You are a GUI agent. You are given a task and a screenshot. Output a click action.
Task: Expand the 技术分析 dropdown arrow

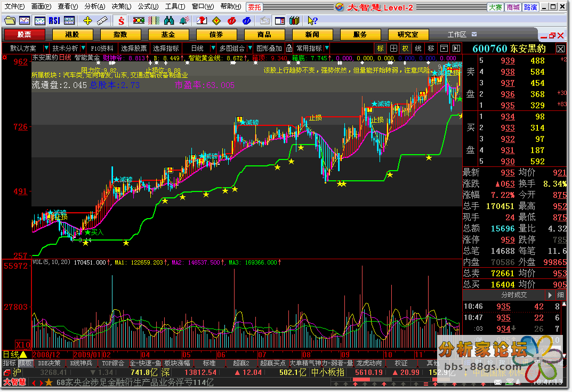click(x=83, y=48)
